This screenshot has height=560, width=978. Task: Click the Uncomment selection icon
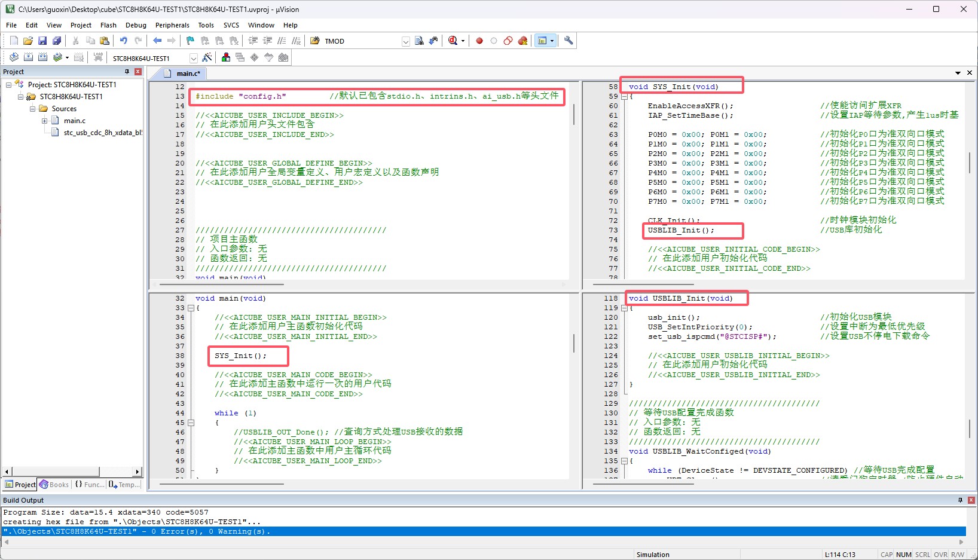(x=296, y=41)
